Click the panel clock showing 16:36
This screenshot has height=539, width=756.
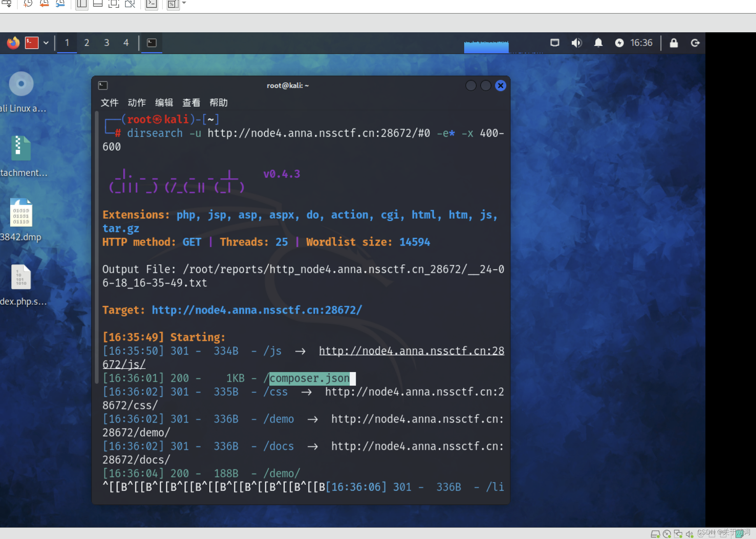[x=641, y=43]
